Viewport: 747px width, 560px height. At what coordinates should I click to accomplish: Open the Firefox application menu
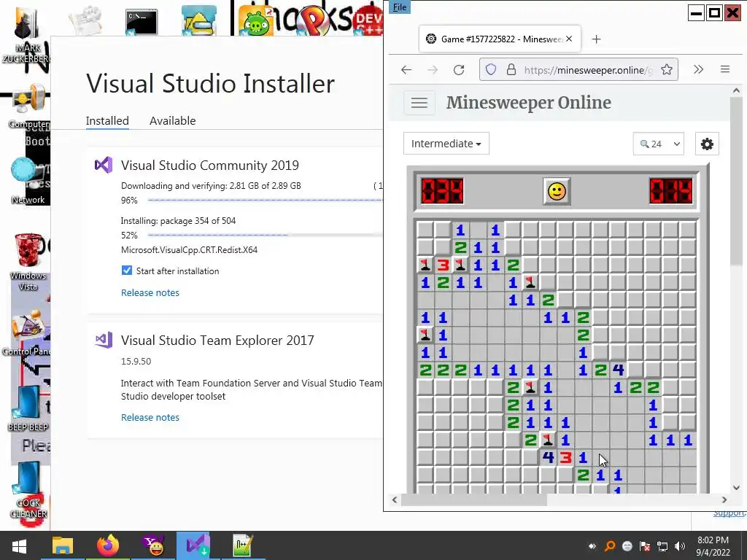[x=725, y=69]
